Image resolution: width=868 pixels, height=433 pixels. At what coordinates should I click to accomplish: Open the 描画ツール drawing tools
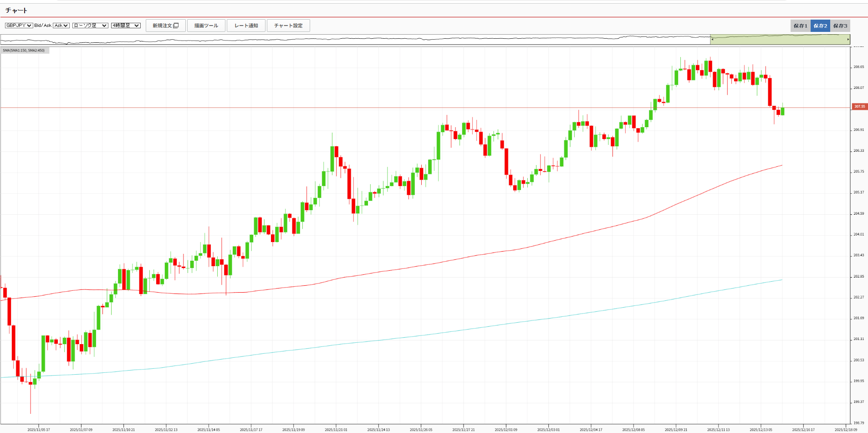pyautogui.click(x=206, y=26)
